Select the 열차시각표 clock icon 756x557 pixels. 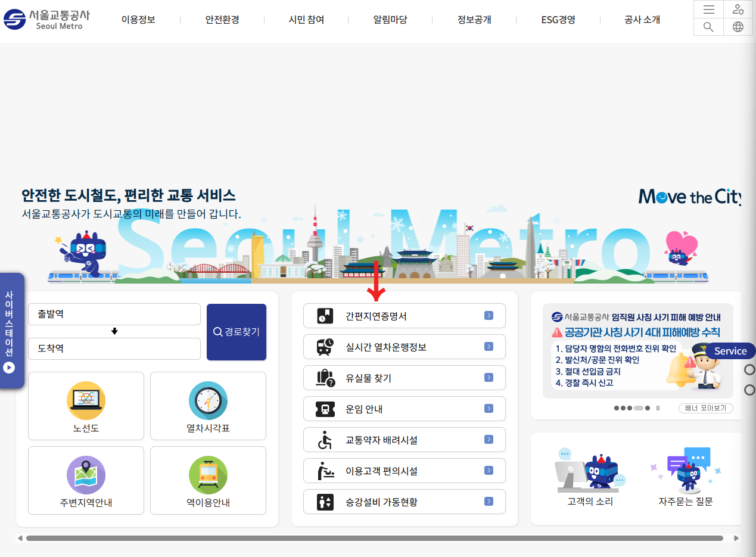pyautogui.click(x=208, y=402)
